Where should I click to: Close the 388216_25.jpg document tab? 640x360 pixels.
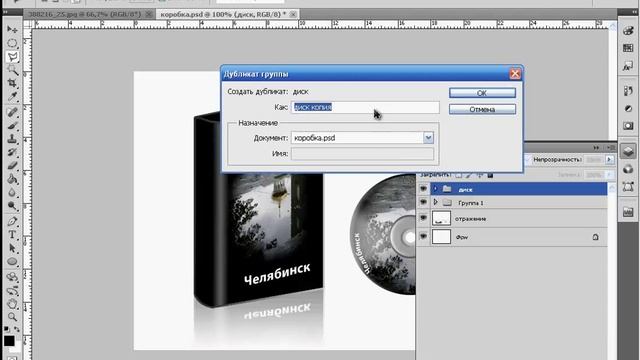click(x=149, y=14)
